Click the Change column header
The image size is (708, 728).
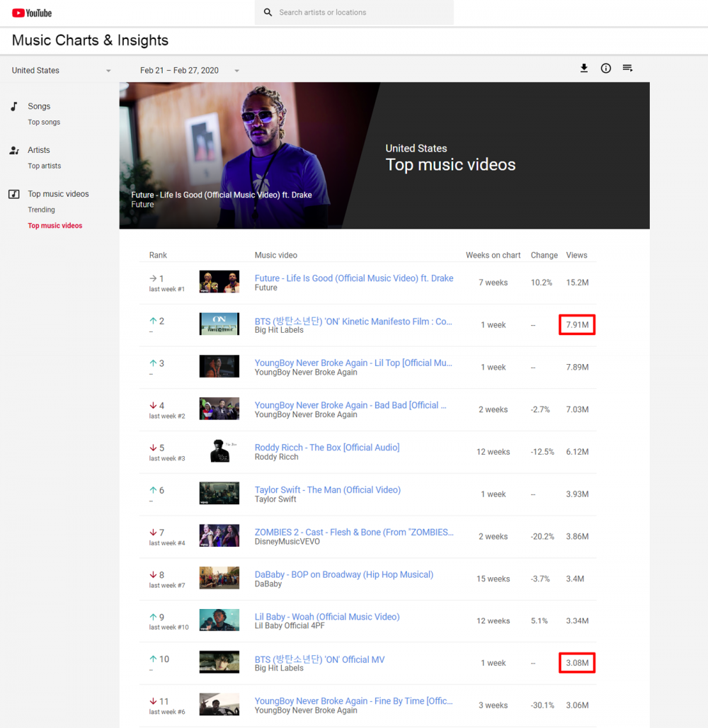(544, 255)
